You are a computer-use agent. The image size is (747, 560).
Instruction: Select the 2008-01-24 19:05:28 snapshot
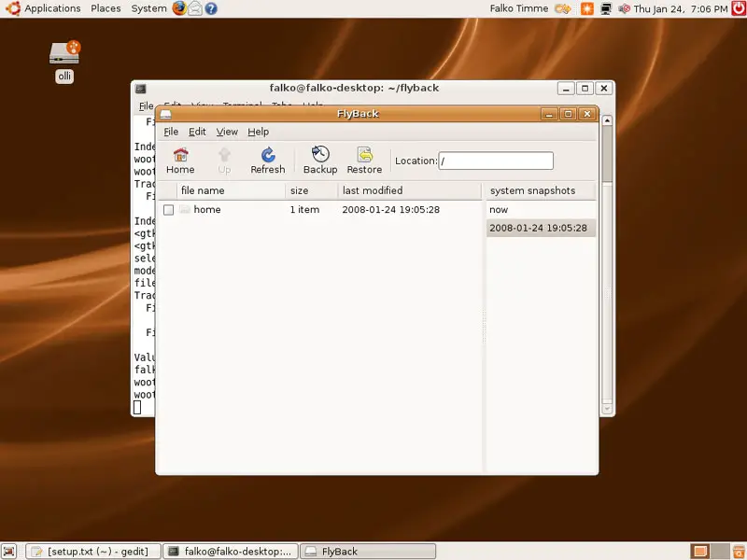point(538,228)
